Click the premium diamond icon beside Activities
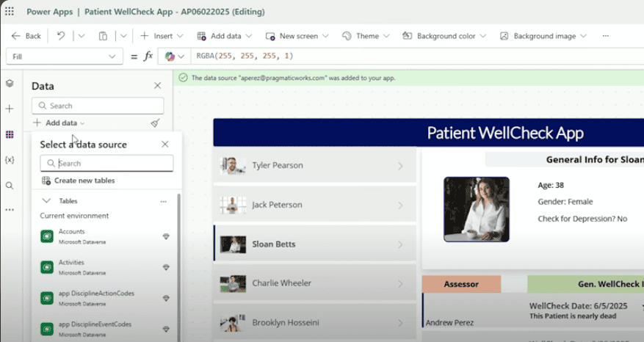This screenshot has width=644, height=342. point(166,267)
